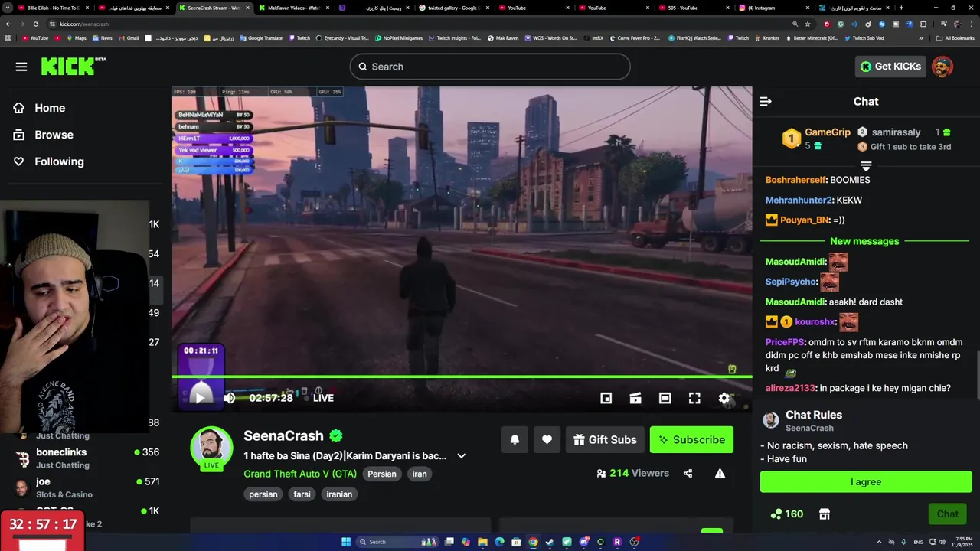Select the Persian language tag

tap(382, 474)
